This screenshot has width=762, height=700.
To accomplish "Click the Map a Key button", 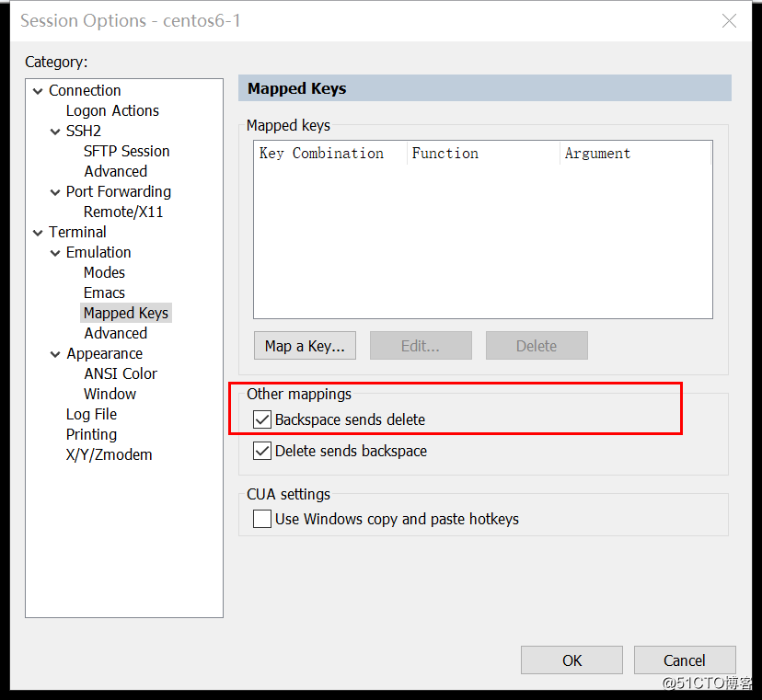I will click(x=305, y=346).
